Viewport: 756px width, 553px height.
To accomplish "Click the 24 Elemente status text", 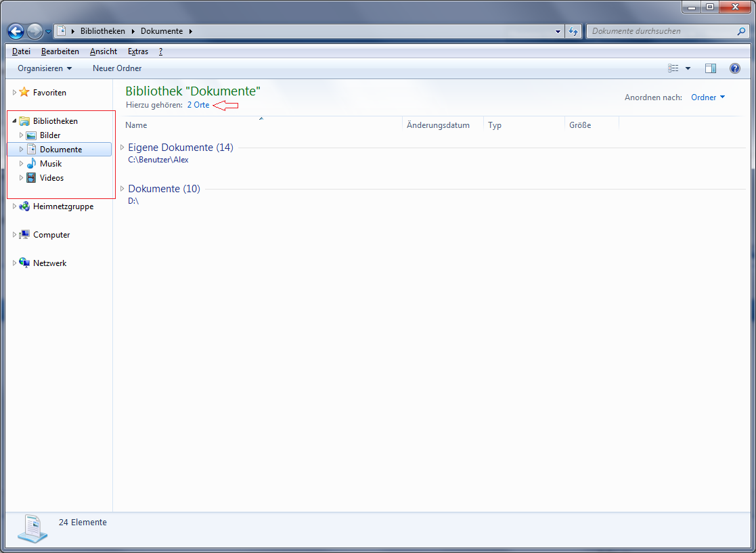I will point(83,522).
